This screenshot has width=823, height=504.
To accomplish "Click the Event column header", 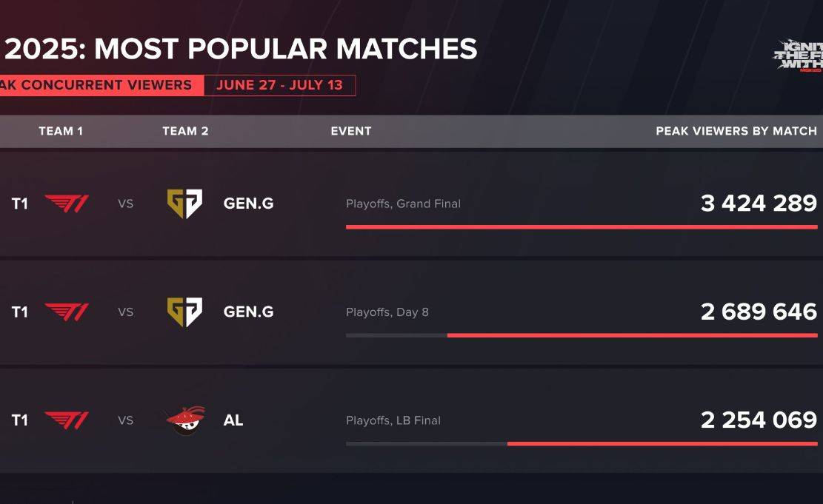I will coord(351,131).
